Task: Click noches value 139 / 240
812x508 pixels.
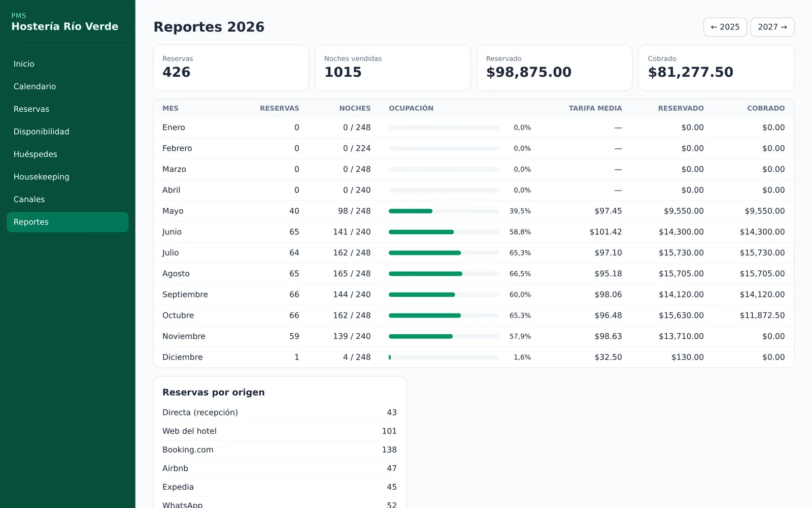Action: (352, 336)
